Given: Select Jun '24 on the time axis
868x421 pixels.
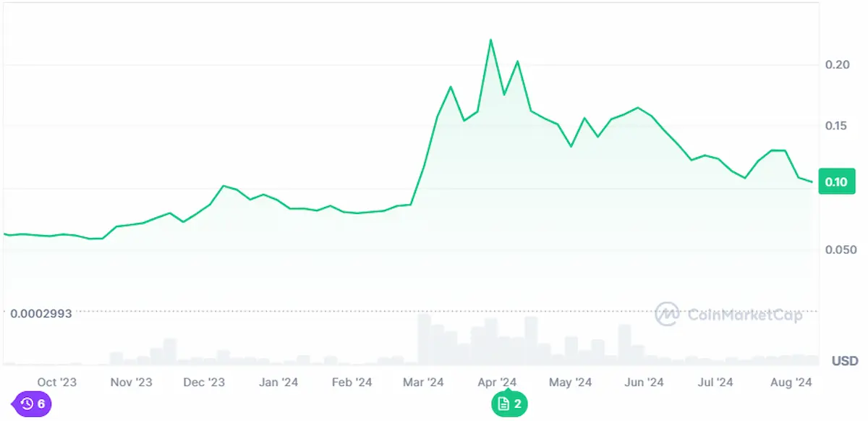Looking at the screenshot, I should pos(644,382).
